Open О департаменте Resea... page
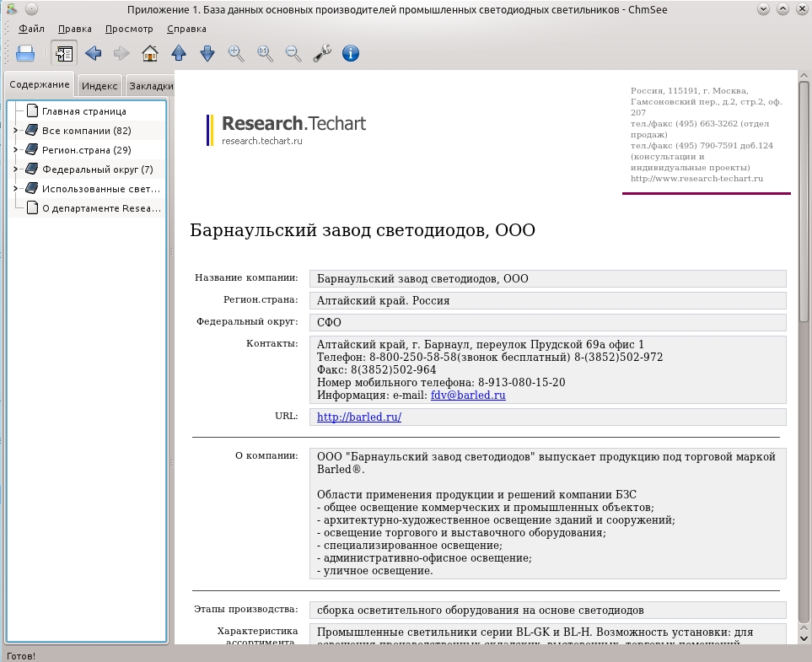Viewport: 812px width, 662px height. click(x=101, y=208)
